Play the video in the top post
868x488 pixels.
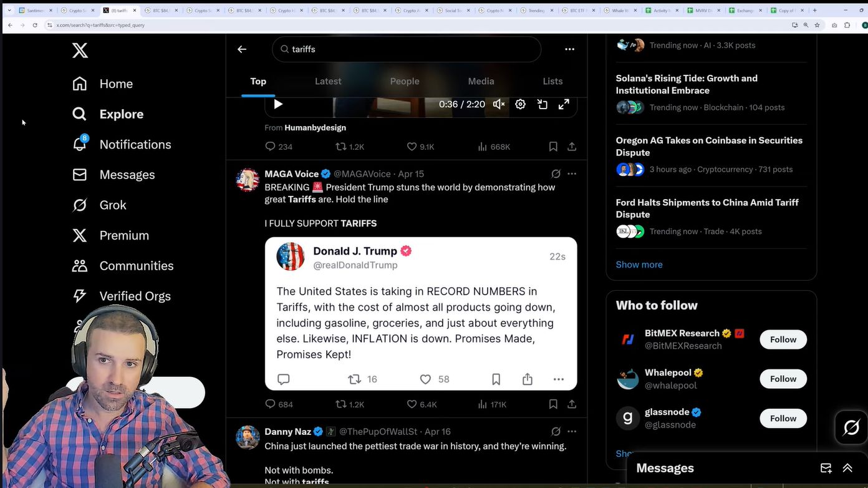coord(278,104)
